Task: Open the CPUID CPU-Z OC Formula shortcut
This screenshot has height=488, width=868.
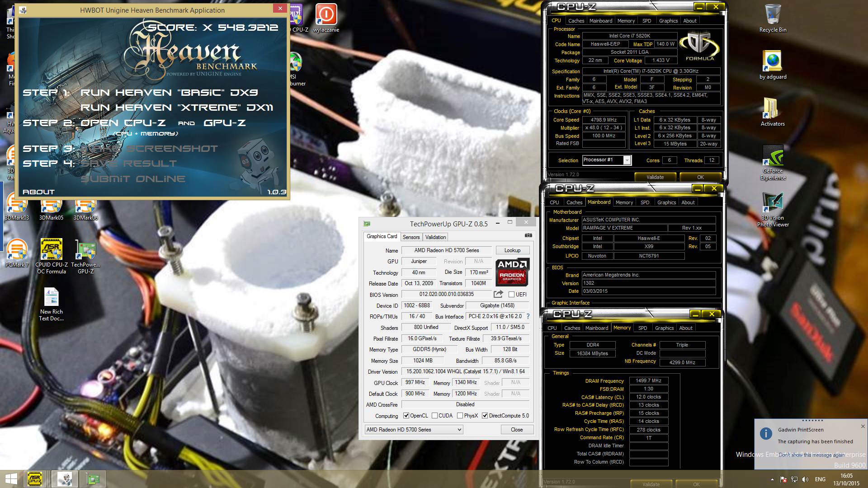Action: click(51, 256)
